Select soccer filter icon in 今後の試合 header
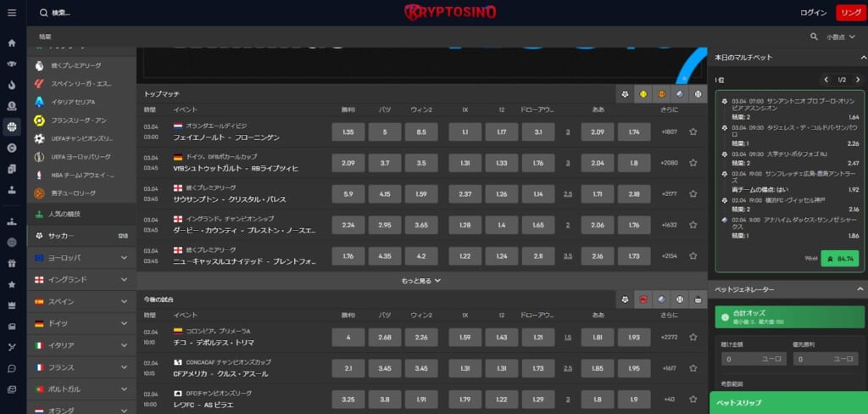The width and height of the screenshot is (868, 414). click(x=625, y=299)
